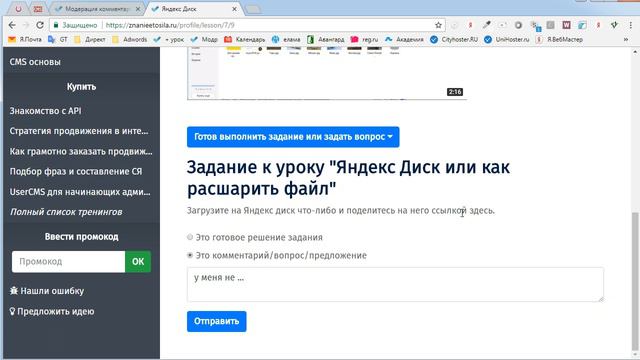Screen dimensions: 640x360
Task: Reload the page with the refresh icon
Action: 40,25
